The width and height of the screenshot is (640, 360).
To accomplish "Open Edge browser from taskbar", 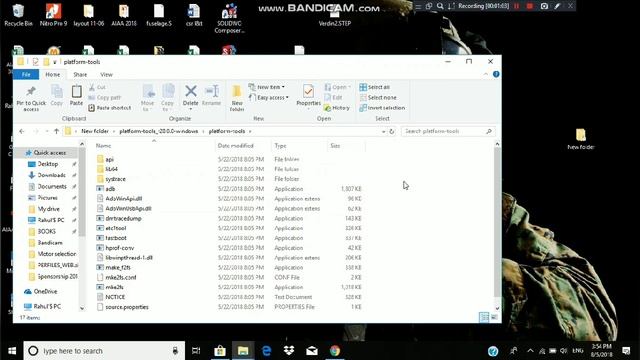I will [266, 351].
